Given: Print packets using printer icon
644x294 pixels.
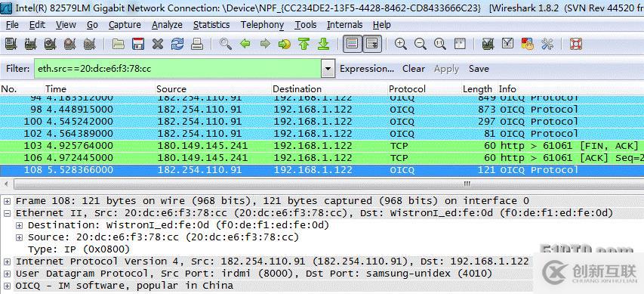Looking at the screenshot, I should 197,44.
